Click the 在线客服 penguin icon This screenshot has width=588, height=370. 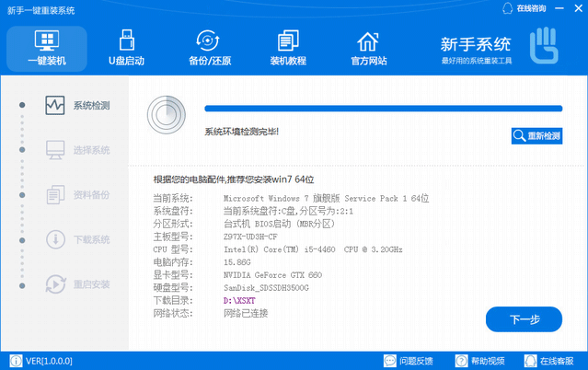coord(531,361)
